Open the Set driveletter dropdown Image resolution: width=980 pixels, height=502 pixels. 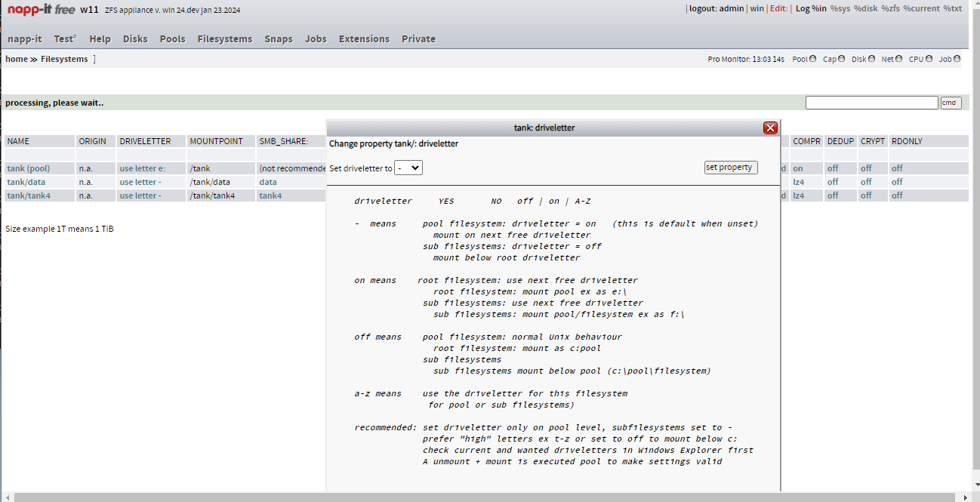pyautogui.click(x=408, y=168)
